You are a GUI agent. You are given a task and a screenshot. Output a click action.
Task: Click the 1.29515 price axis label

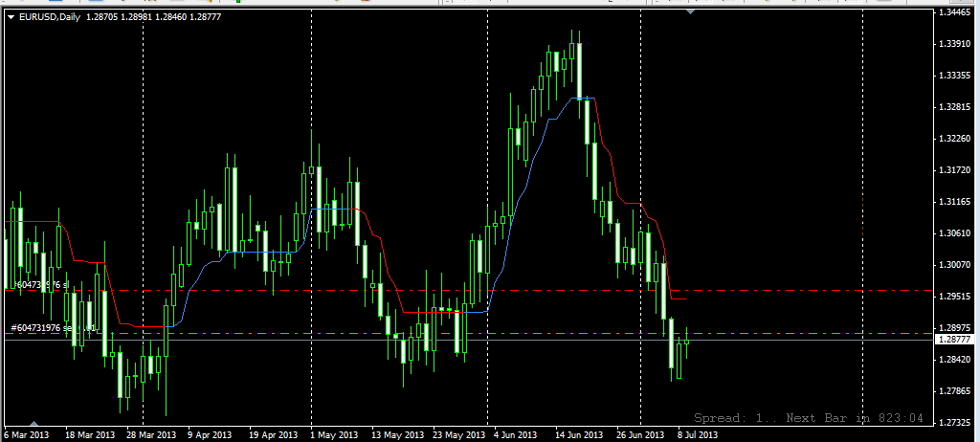[956, 297]
